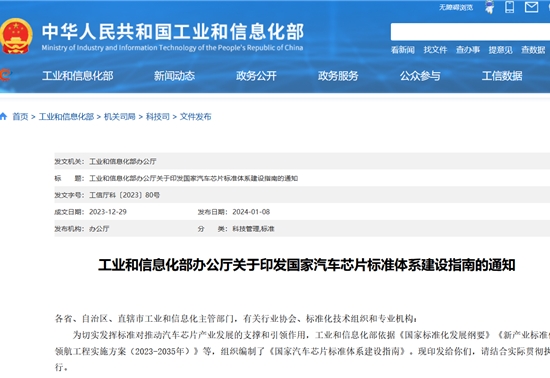Open the 无障碍浏览 accessibility link

pyautogui.click(x=456, y=7)
